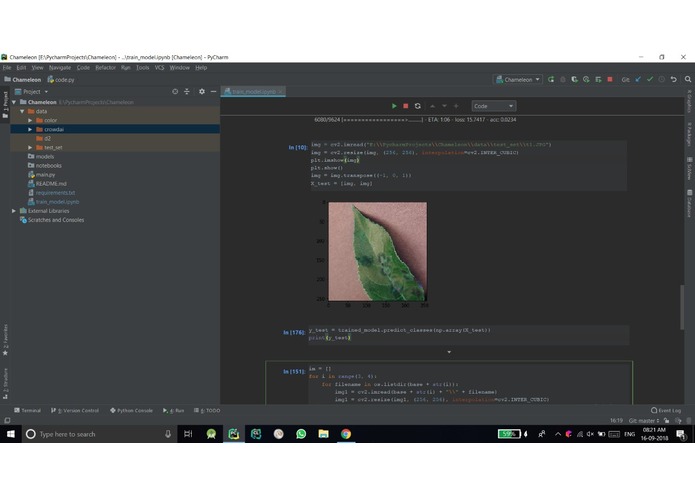Open the Edit menu
This screenshot has height=494, width=695.
pos(21,68)
